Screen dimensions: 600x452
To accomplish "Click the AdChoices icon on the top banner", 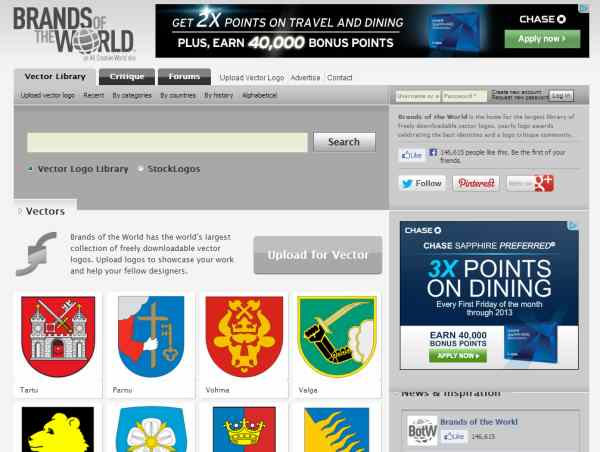I will (584, 8).
